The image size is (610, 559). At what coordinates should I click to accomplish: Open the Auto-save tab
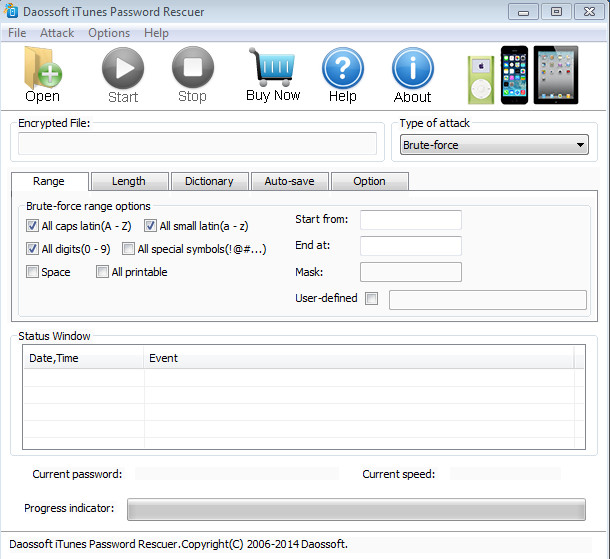(x=290, y=181)
